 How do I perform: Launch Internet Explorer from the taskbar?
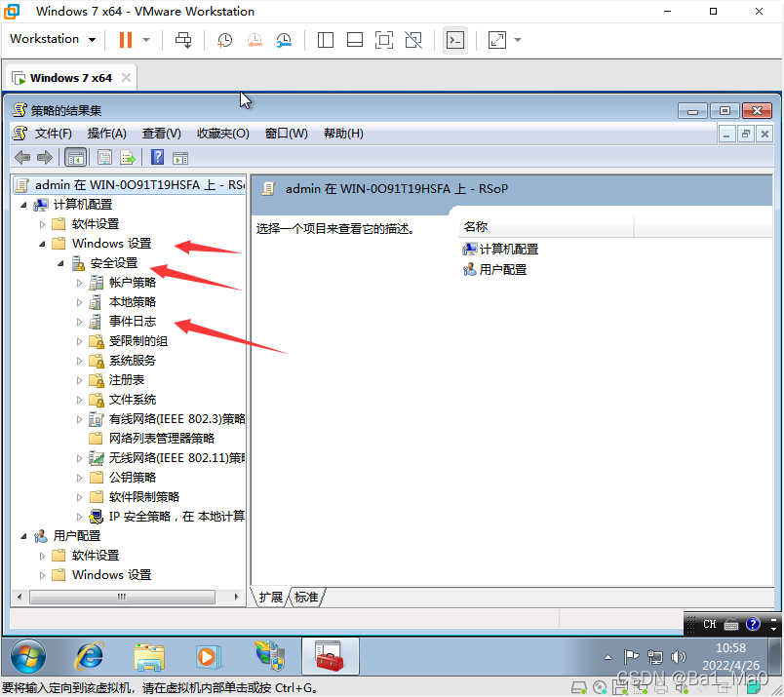(x=89, y=656)
